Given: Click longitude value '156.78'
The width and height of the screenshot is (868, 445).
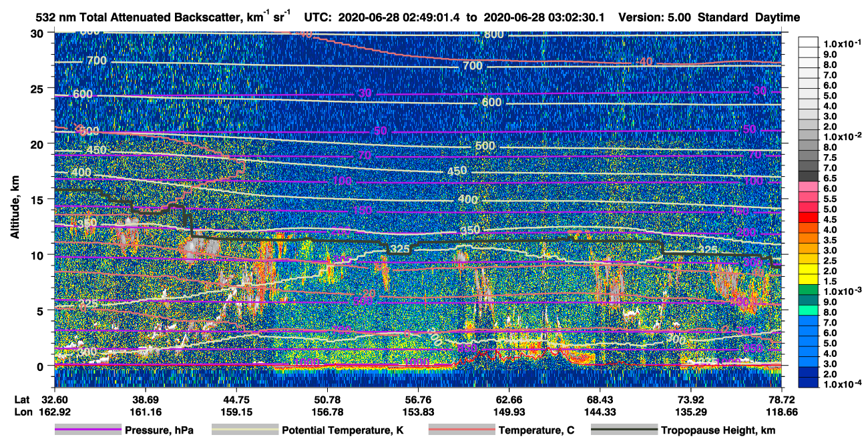Looking at the screenshot, I should pyautogui.click(x=327, y=412).
